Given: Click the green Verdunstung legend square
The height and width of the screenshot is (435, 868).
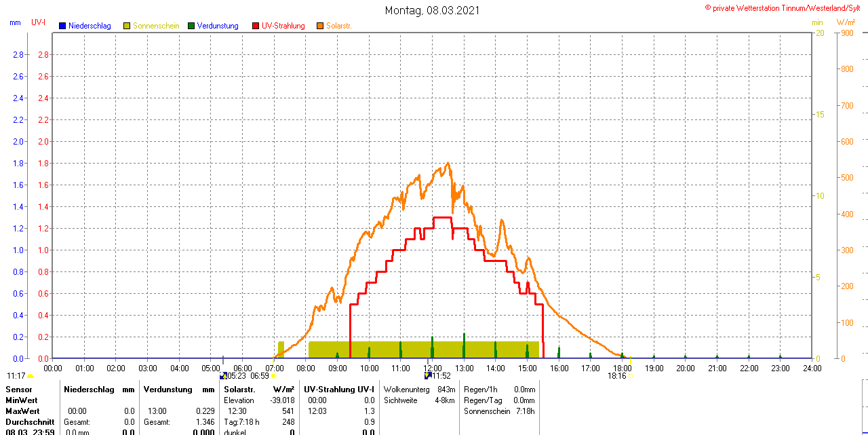Looking at the screenshot, I should point(191,26).
